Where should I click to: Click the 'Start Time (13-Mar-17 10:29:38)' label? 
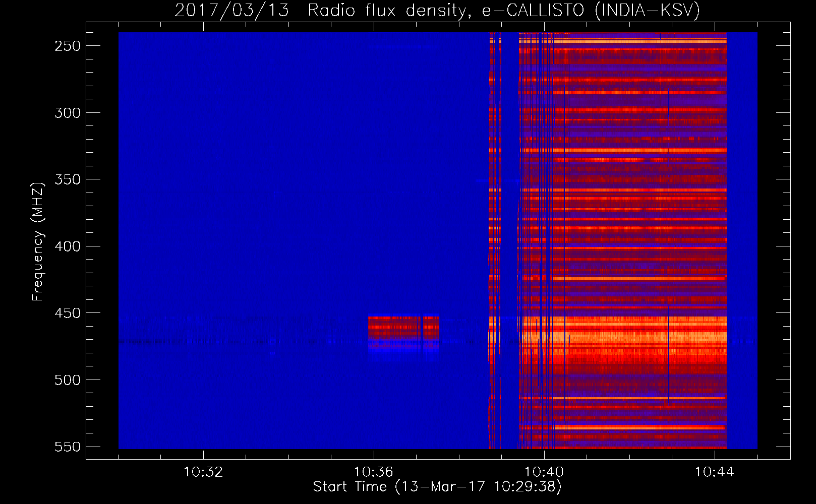coord(437,487)
